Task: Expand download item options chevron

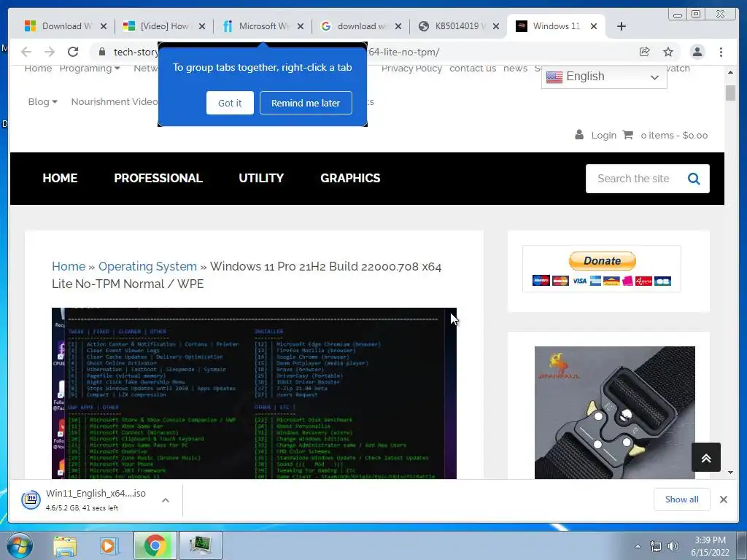Action: click(x=166, y=500)
